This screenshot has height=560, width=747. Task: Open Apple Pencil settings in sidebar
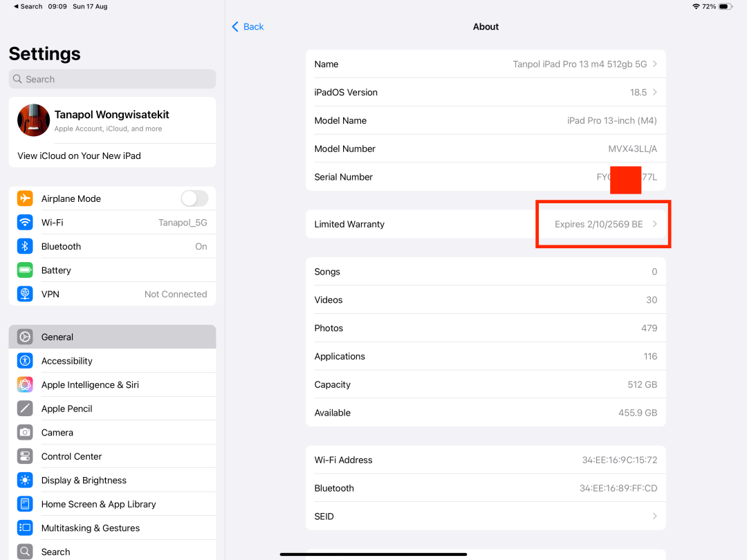pos(112,408)
